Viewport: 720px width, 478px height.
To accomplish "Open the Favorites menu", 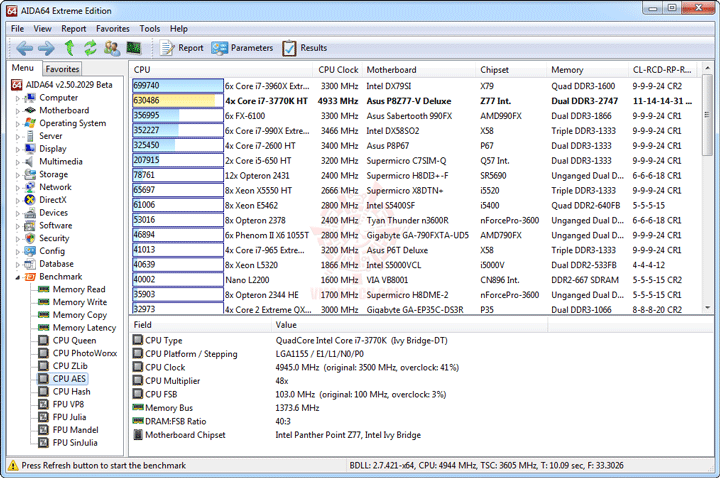I will (112, 28).
